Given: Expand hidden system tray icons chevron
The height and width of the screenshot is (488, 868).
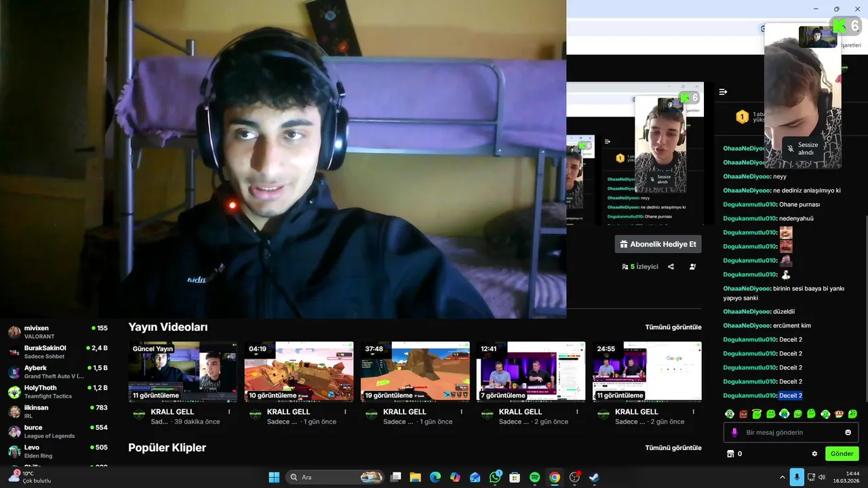Looking at the screenshot, I should pyautogui.click(x=782, y=477).
